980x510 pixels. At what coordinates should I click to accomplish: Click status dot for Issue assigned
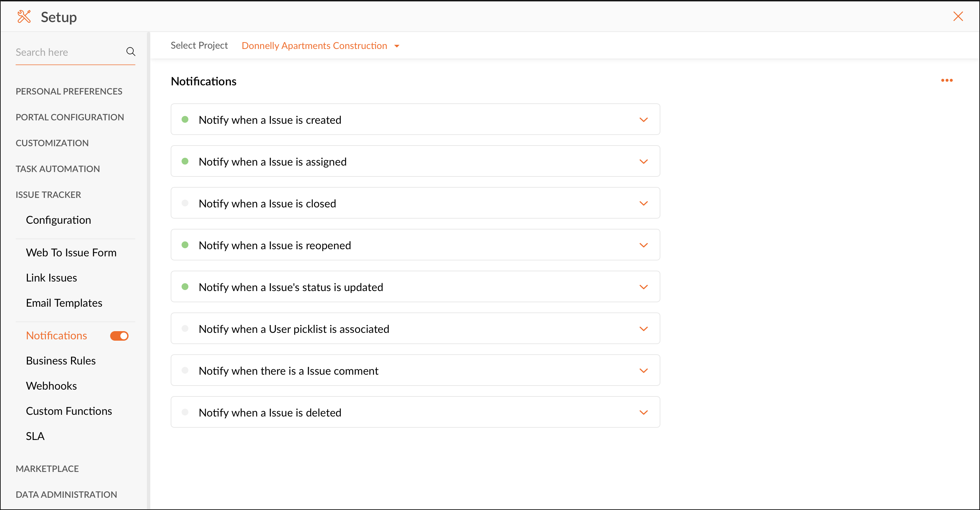185,161
